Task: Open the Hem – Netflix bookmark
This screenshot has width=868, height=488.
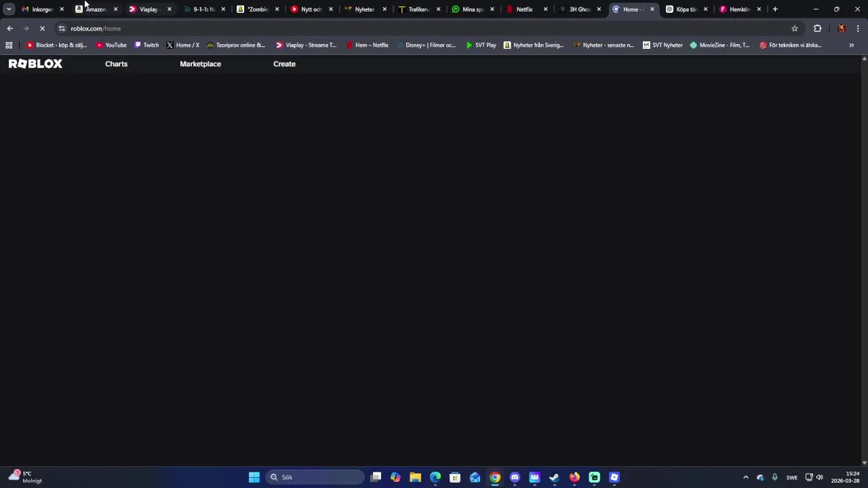Action: click(x=368, y=45)
